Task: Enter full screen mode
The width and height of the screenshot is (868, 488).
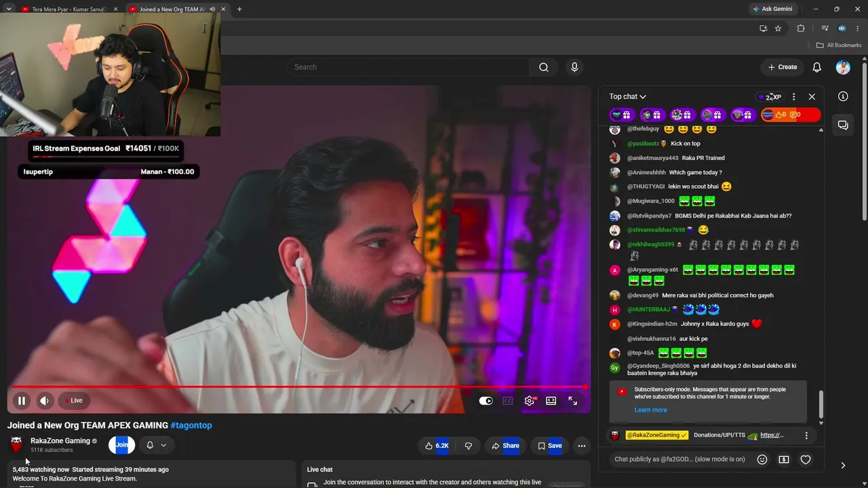Action: (573, 401)
